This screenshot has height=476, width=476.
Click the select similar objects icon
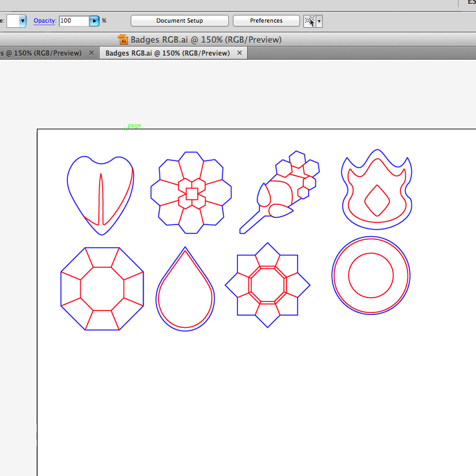[x=310, y=21]
